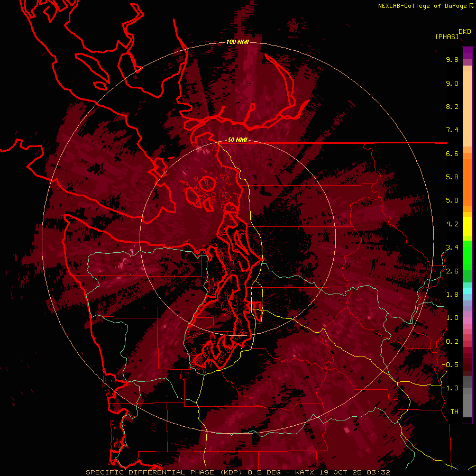Screen dimensions: 476x476
Task: Click the 5.8 legend value
Action: point(452,177)
